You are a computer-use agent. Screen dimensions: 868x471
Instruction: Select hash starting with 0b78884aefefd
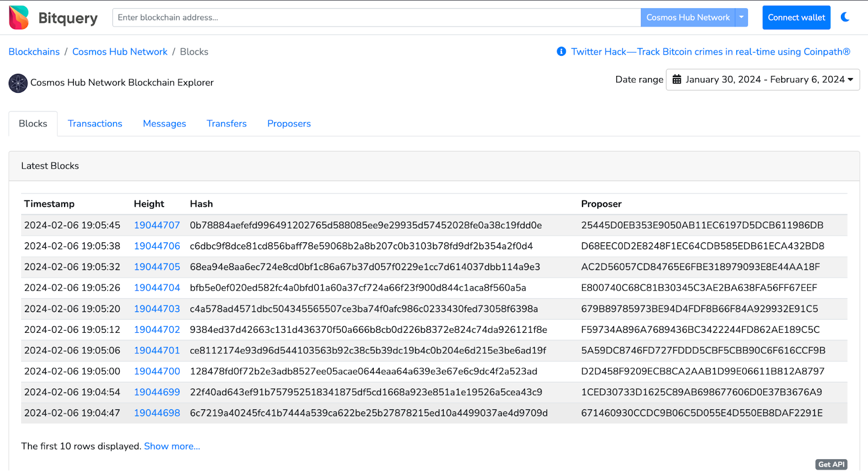[x=366, y=225]
